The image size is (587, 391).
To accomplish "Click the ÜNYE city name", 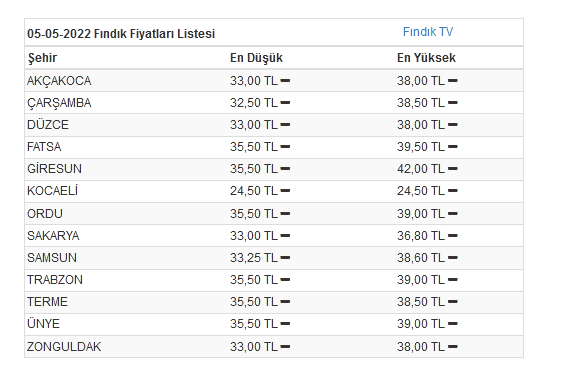I will pyautogui.click(x=43, y=324).
